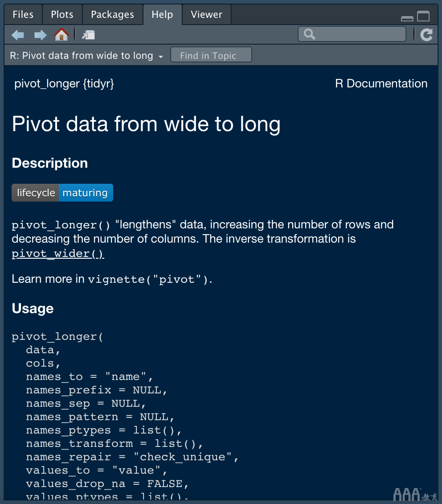This screenshot has height=504, width=442.
Task: Click the title 'Pivot data from wide to long'
Action: pos(147,124)
